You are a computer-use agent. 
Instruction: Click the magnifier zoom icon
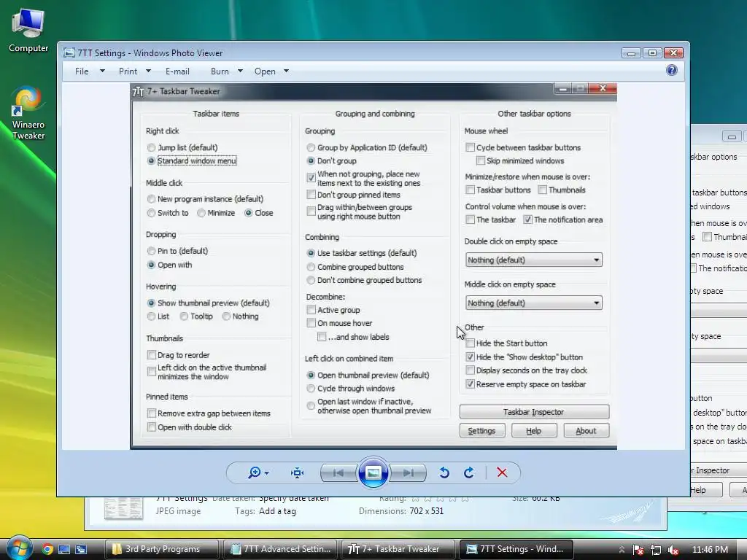[255, 472]
